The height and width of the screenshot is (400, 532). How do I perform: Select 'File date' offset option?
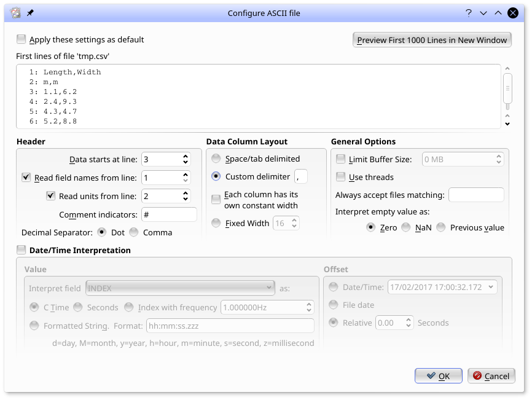point(334,305)
